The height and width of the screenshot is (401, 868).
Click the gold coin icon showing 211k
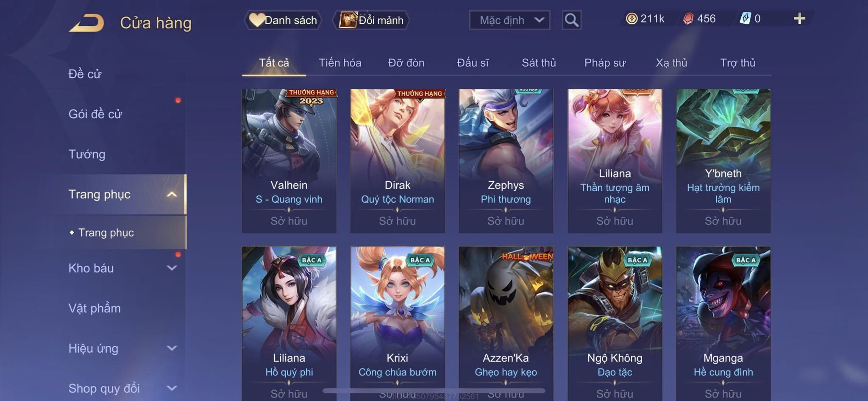point(632,19)
